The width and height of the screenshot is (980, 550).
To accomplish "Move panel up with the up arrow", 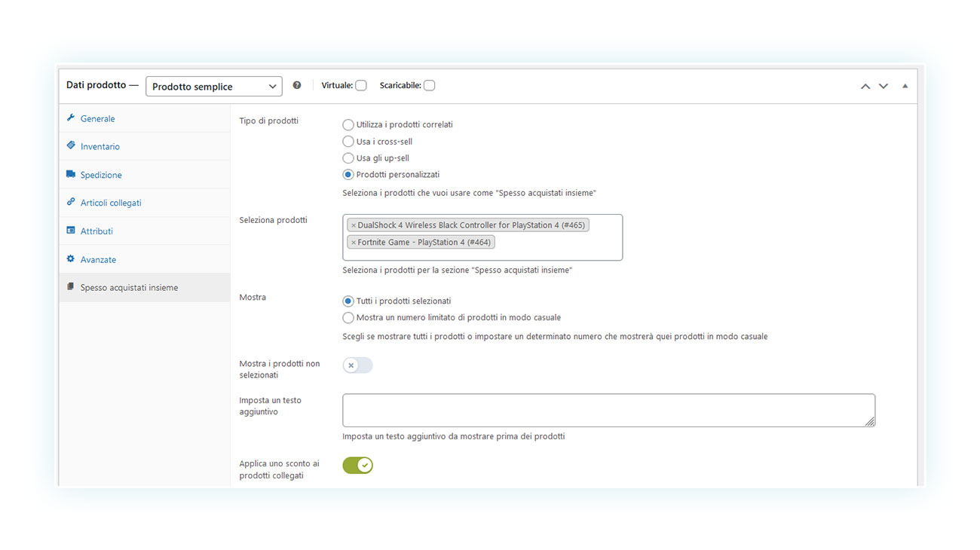I will tap(865, 86).
